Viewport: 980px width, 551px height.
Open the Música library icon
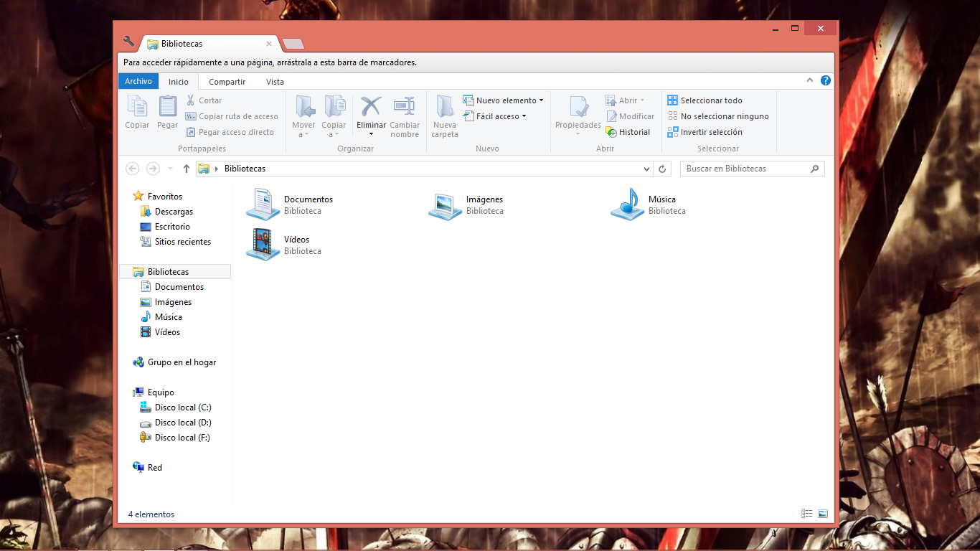(627, 204)
